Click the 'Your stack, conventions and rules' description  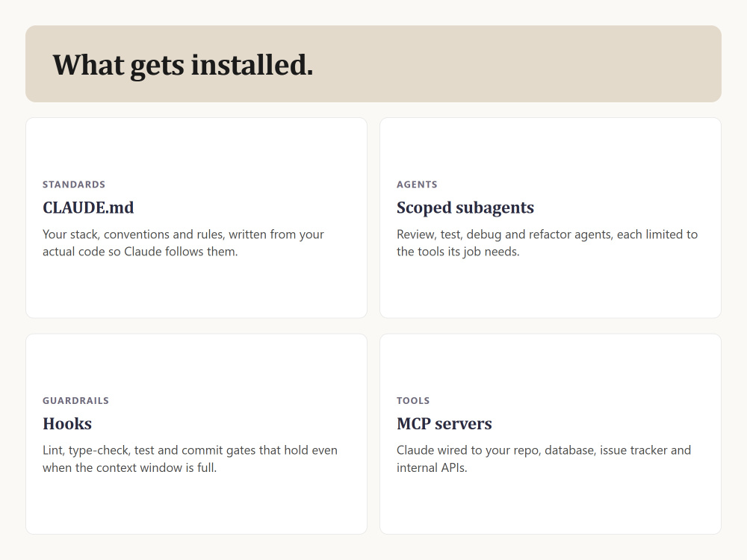[x=184, y=243]
